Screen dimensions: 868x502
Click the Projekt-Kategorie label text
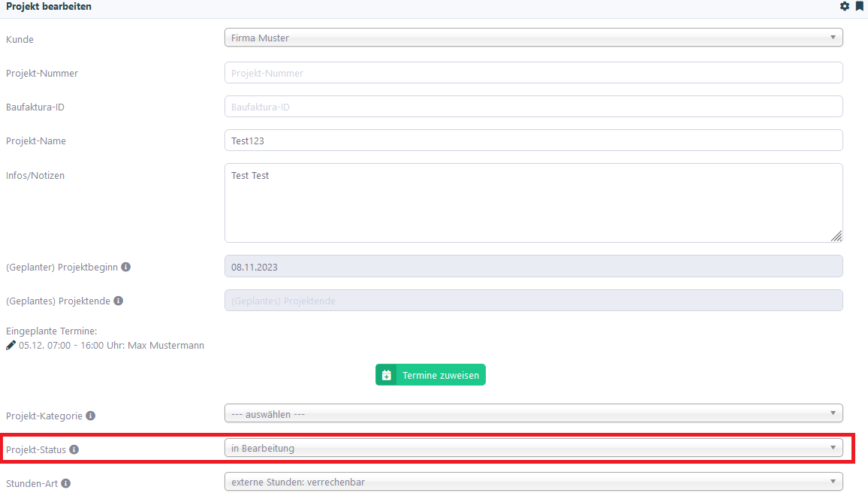pyautogui.click(x=44, y=416)
